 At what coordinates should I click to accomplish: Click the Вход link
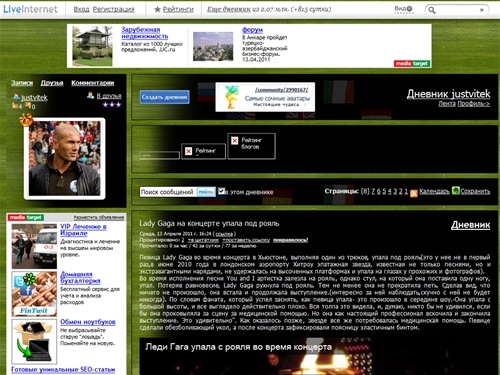(x=81, y=10)
